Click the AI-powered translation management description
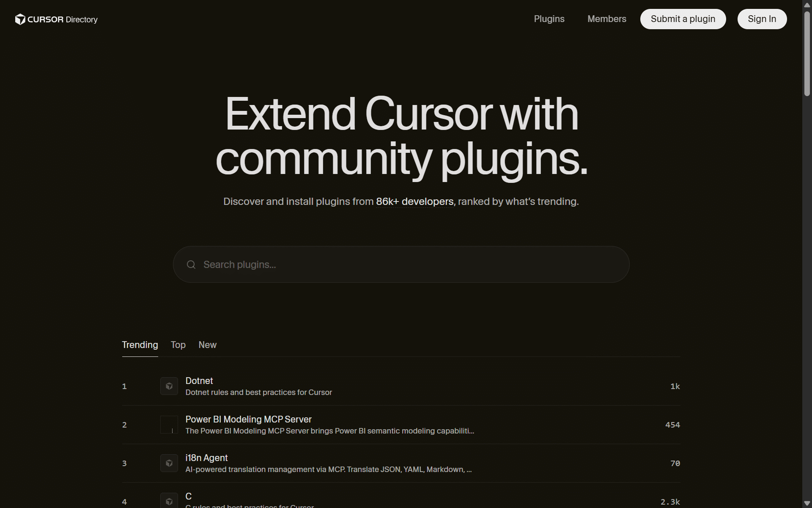Image resolution: width=812 pixels, height=508 pixels. 329,469
